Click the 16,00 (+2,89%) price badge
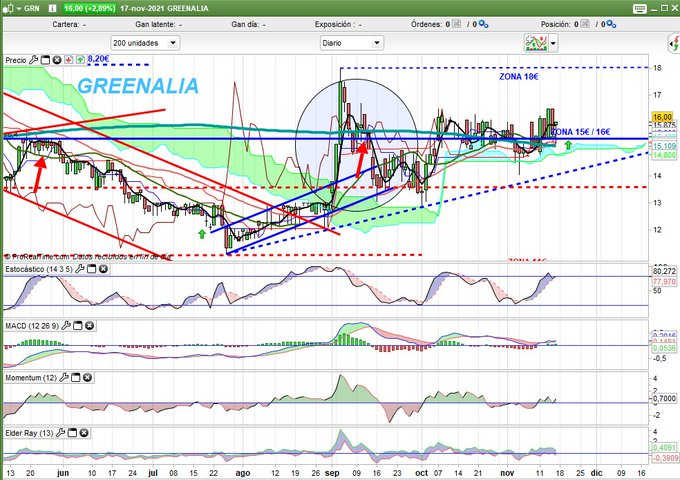The image size is (680, 480). [89, 8]
